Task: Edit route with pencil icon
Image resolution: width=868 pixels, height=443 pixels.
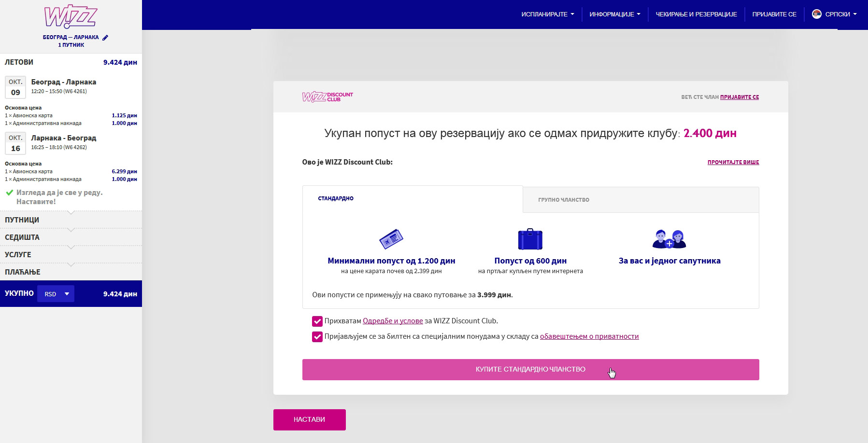Action: click(105, 38)
